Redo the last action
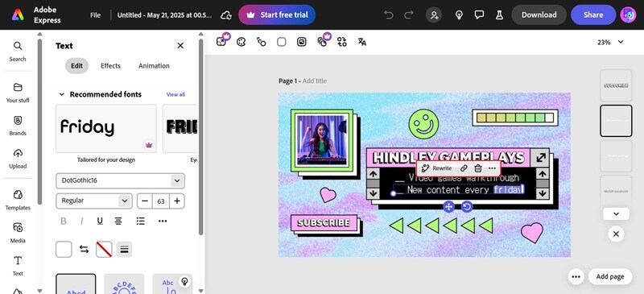The image size is (644, 294). tap(409, 15)
